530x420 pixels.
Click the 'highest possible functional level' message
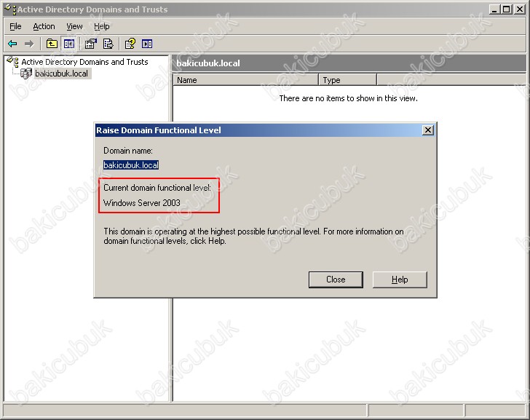[253, 236]
